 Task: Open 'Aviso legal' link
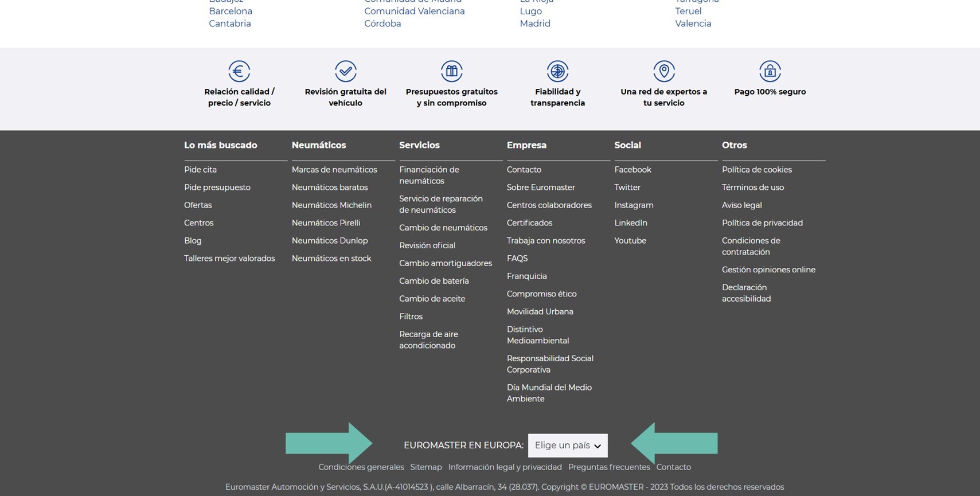[x=742, y=205]
